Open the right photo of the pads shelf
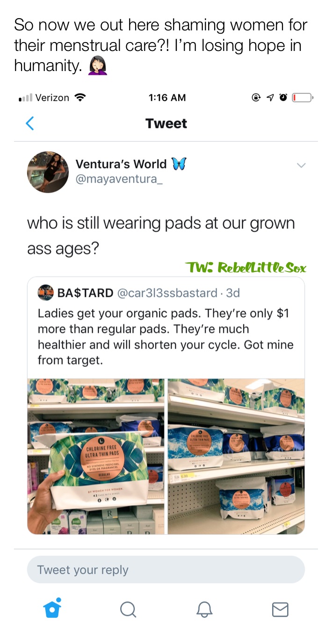This screenshot has height=644, width=332. click(236, 457)
